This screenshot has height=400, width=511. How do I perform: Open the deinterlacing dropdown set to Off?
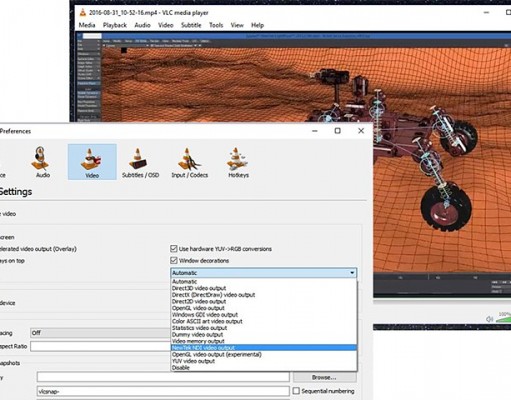100,333
